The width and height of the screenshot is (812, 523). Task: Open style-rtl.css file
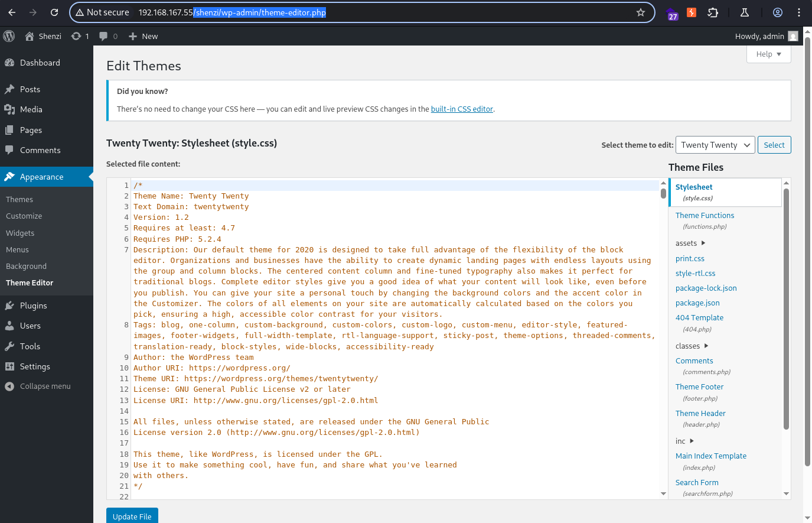[x=695, y=273]
